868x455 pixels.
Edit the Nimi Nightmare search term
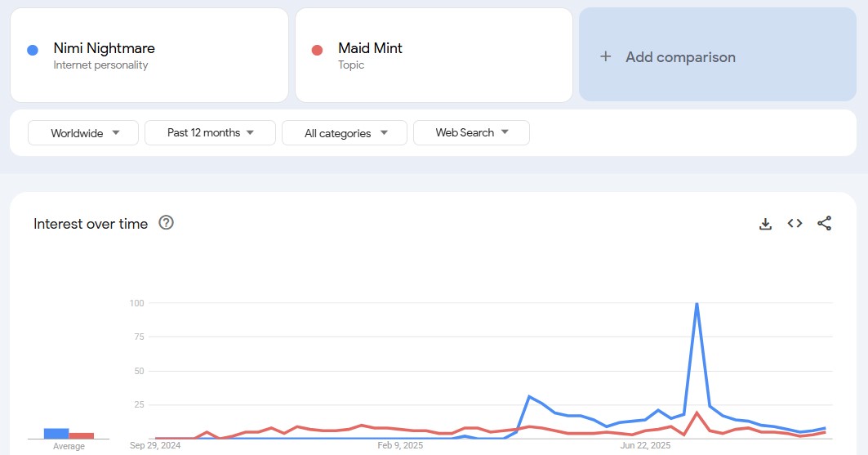(104, 49)
